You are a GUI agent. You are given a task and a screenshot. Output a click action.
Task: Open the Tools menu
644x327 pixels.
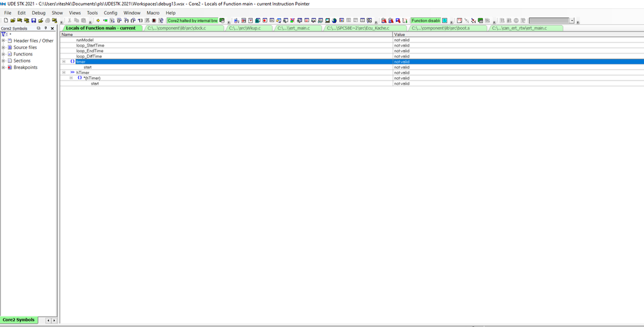pyautogui.click(x=92, y=13)
